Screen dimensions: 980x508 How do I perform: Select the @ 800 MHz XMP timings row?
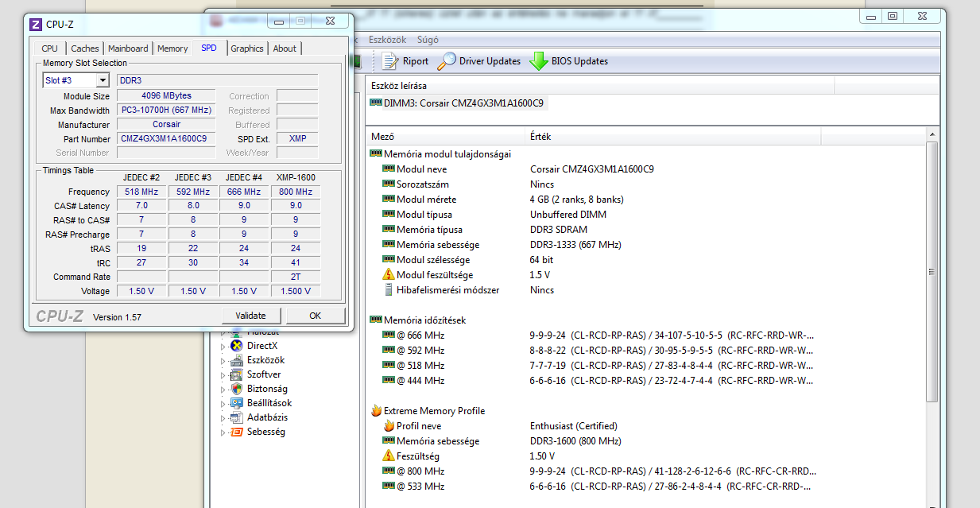tap(645, 471)
